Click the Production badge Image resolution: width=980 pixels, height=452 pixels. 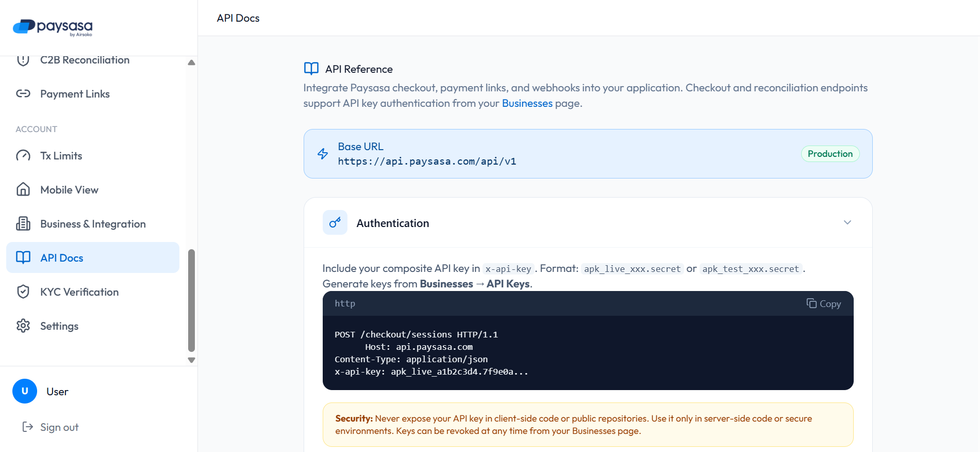[x=830, y=154]
